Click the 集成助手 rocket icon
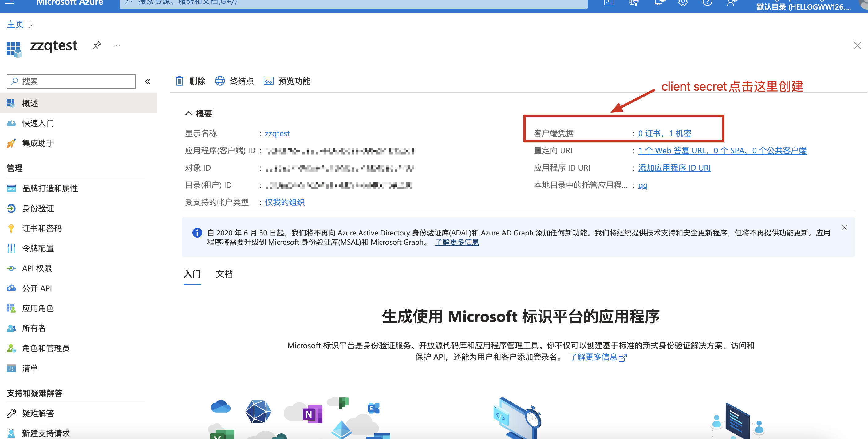 11,143
